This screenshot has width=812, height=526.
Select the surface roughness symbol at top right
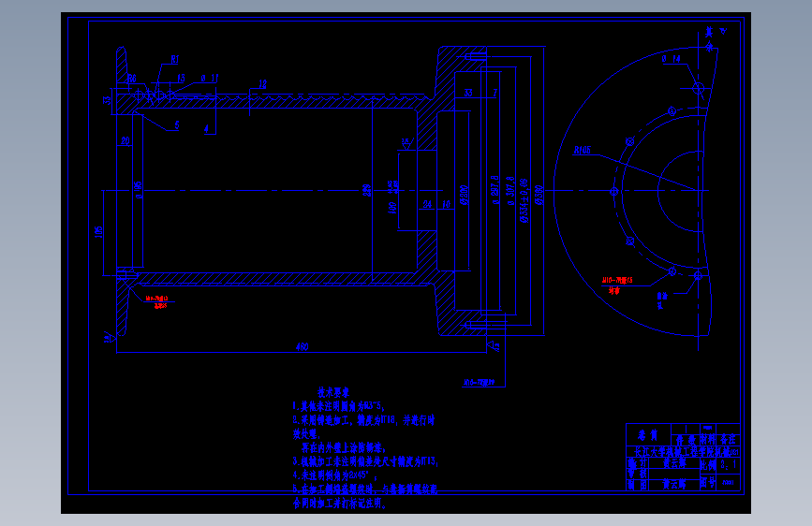[723, 31]
